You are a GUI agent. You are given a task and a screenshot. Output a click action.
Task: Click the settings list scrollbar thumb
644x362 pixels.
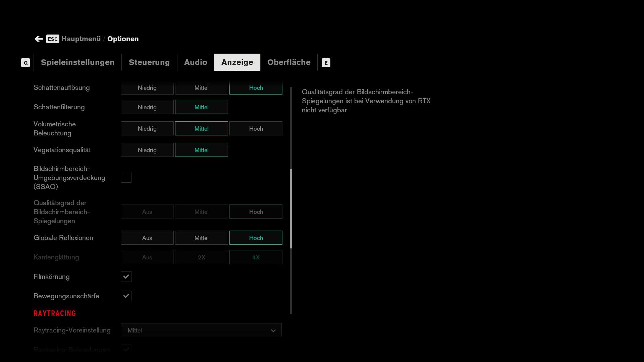pyautogui.click(x=291, y=209)
